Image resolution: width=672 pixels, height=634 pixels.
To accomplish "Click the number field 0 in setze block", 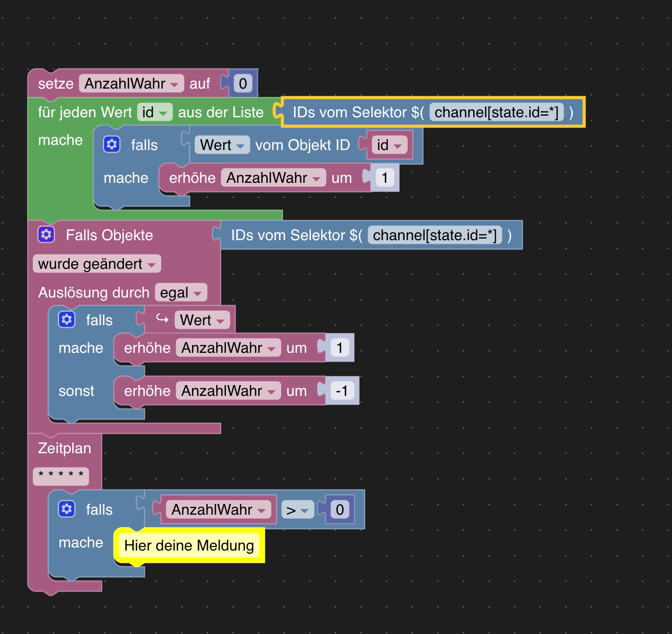I will pyautogui.click(x=243, y=83).
